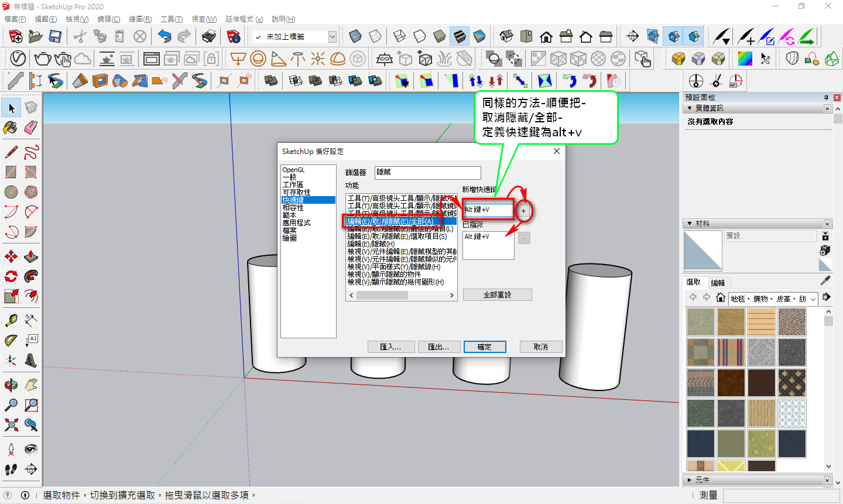The height and width of the screenshot is (504, 843).
Task: Click the Outer Shell solid tools icon
Action: click(270, 80)
